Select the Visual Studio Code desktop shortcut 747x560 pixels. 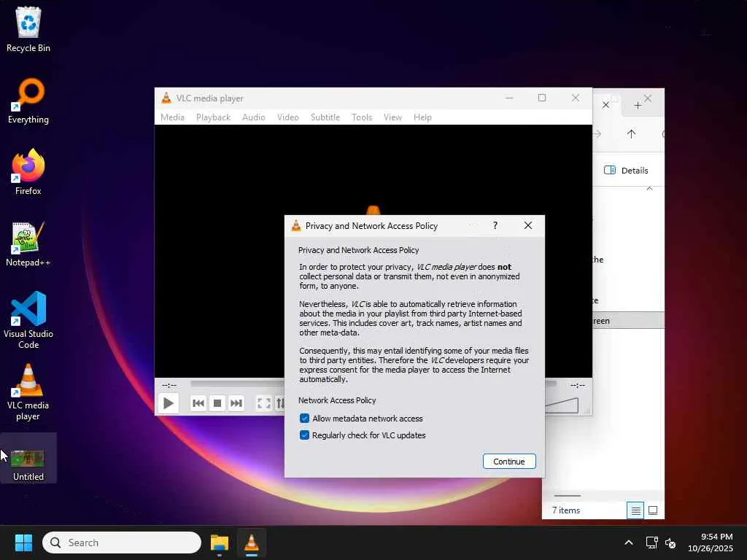(x=28, y=320)
